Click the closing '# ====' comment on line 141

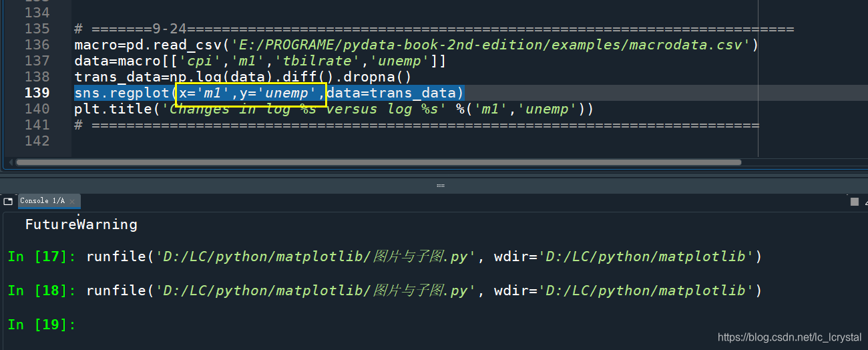pyautogui.click(x=417, y=125)
